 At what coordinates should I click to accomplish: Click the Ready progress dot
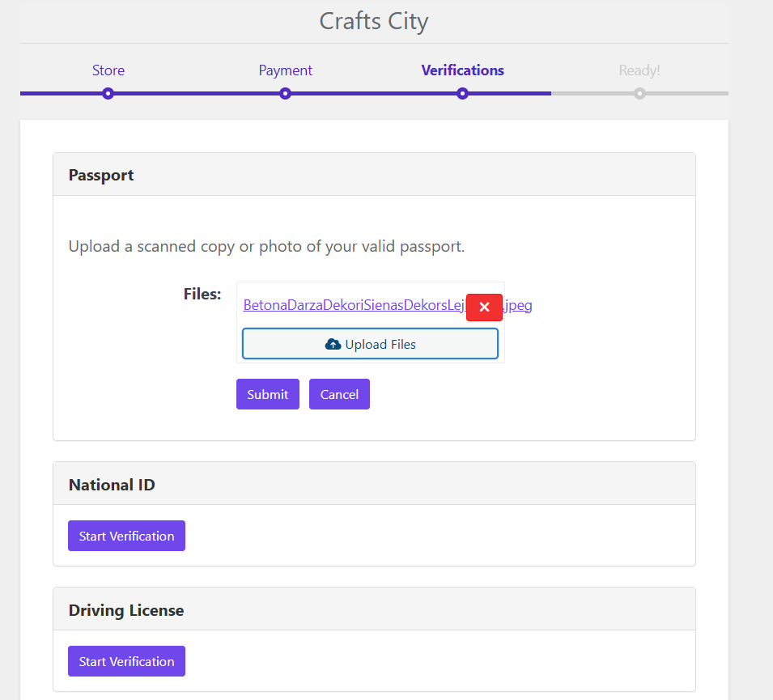(639, 94)
